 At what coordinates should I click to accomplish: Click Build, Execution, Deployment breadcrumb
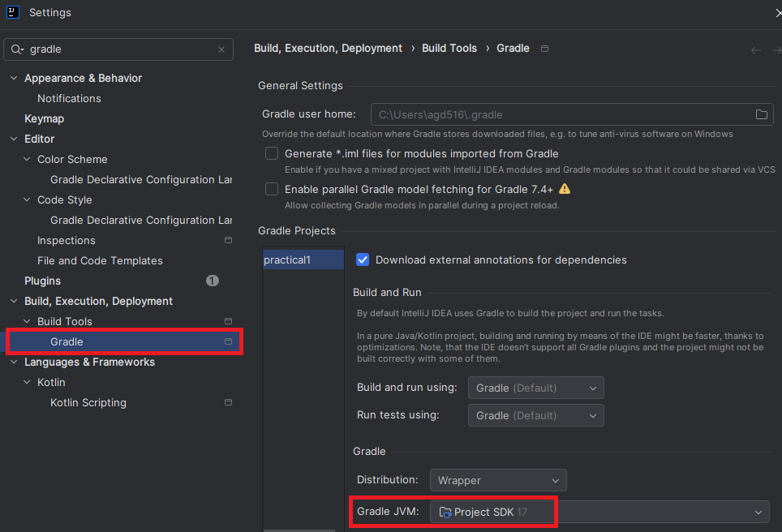(x=328, y=49)
